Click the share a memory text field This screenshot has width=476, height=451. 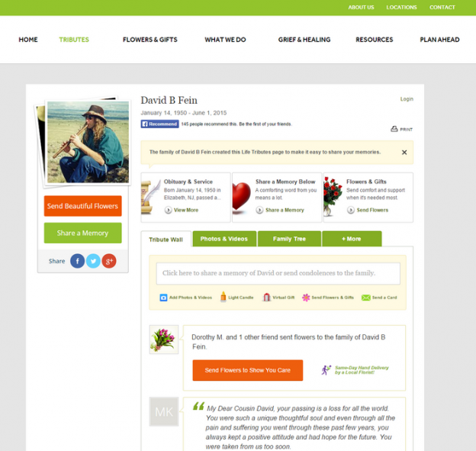coord(278,273)
